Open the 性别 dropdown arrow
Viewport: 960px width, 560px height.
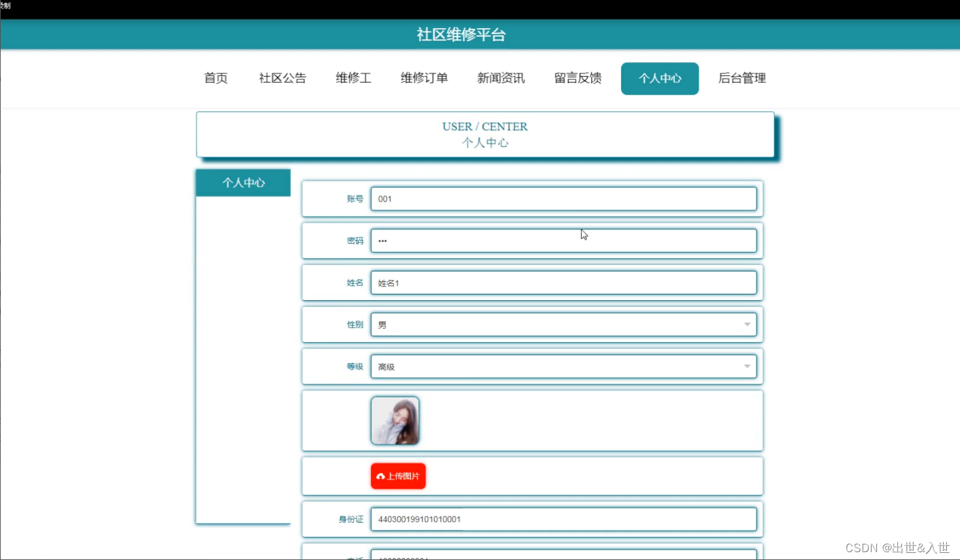point(747,324)
